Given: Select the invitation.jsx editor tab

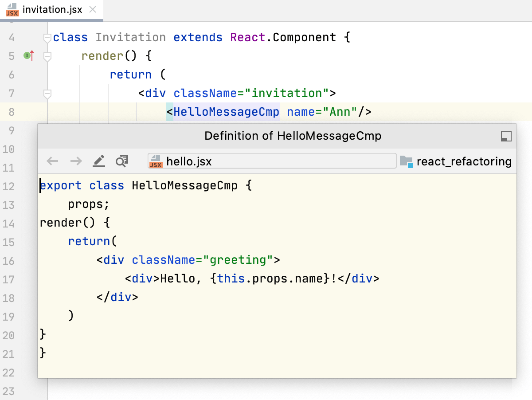Looking at the screenshot, I should click(51, 9).
